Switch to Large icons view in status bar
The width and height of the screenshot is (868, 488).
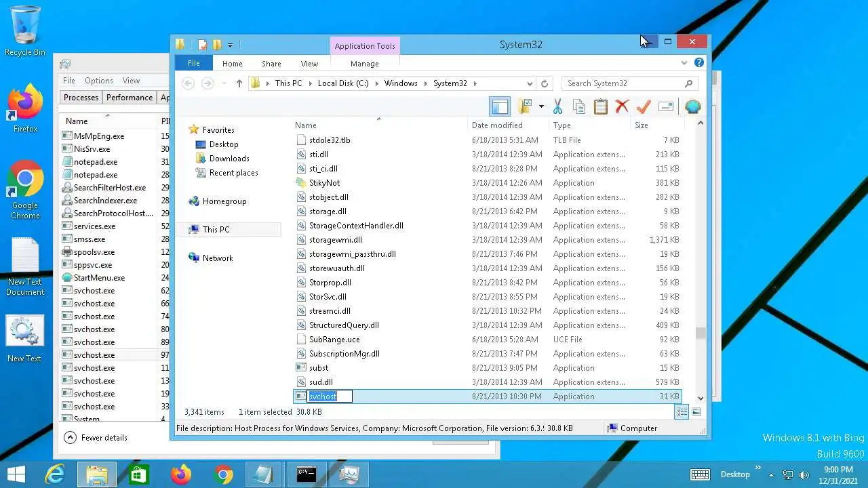coord(696,412)
